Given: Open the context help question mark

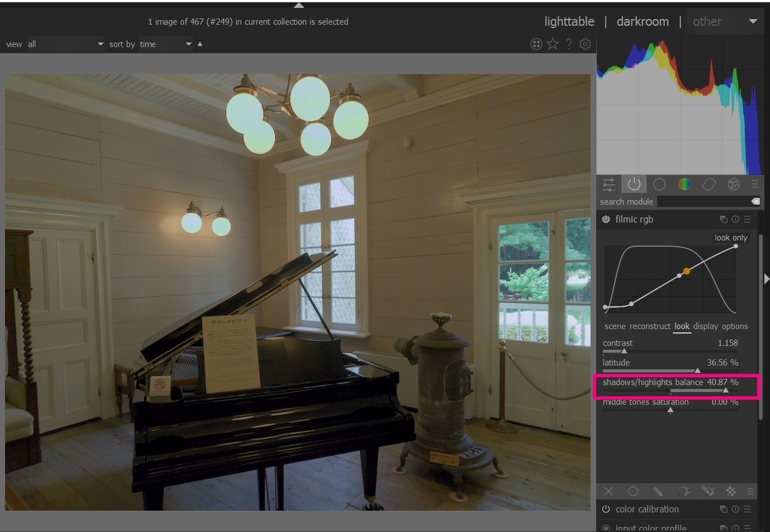Looking at the screenshot, I should 569,44.
